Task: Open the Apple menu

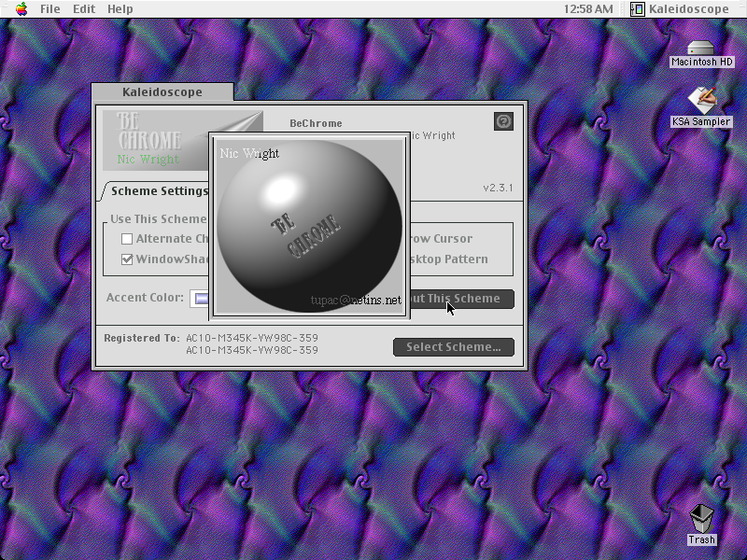Action: pos(21,9)
